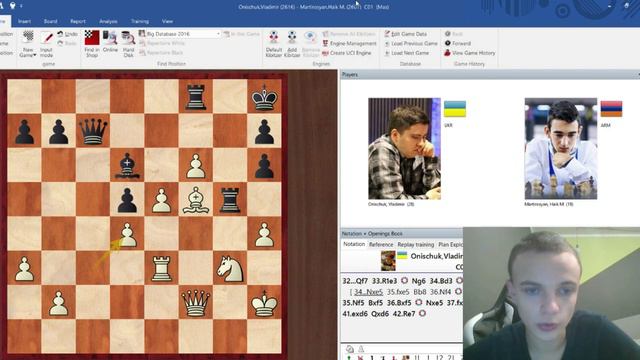Click the black bishop on d6
The height and width of the screenshot is (360, 640).
click(x=127, y=165)
